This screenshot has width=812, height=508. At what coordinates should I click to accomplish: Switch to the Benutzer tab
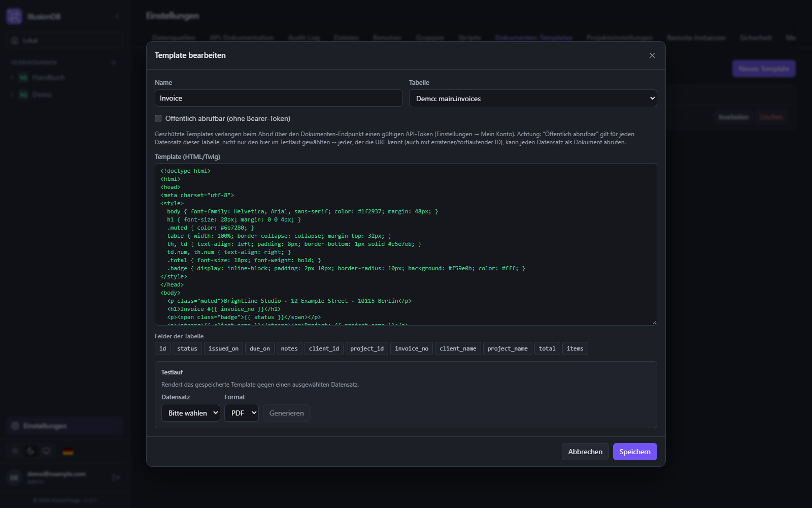[387, 38]
